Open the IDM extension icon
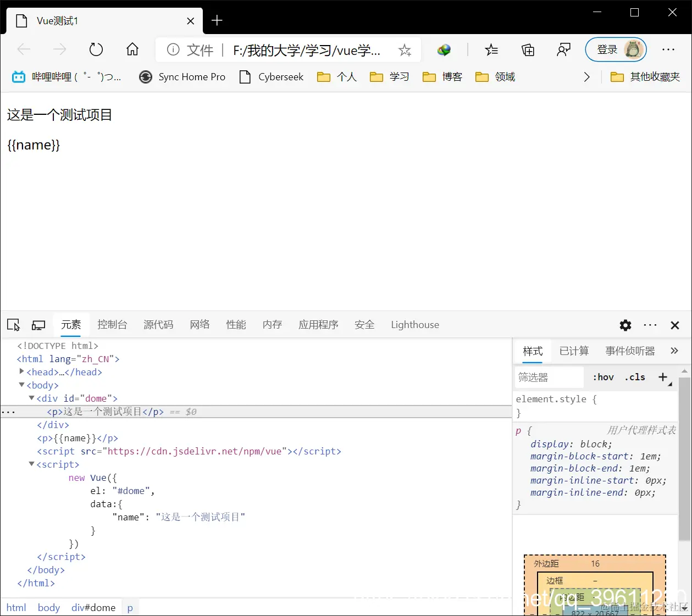This screenshot has width=692, height=616. (x=444, y=50)
